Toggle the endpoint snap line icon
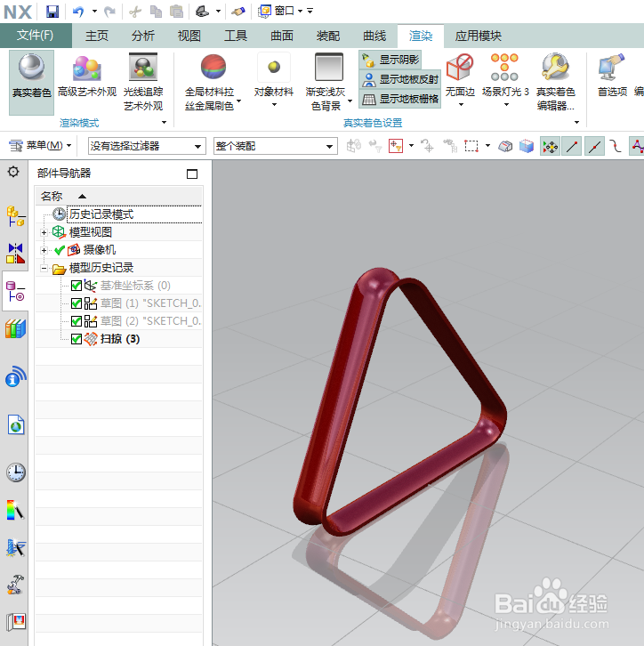 click(x=572, y=146)
